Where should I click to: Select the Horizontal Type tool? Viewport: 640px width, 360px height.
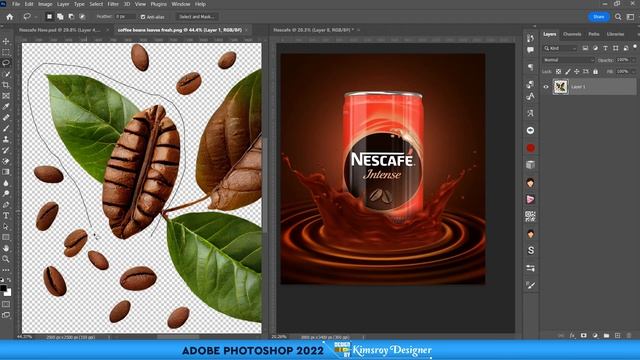pos(6,216)
